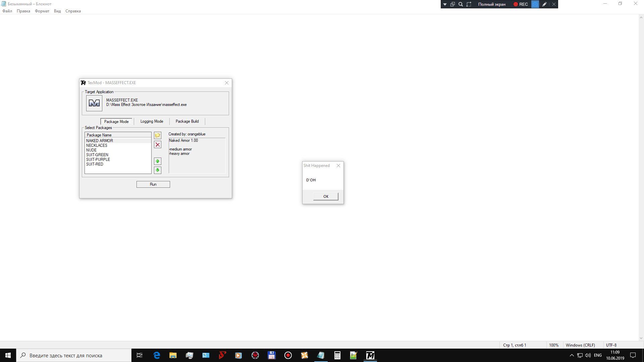
Task: Click the MASSEFFECT target application icon
Action: [x=94, y=103]
